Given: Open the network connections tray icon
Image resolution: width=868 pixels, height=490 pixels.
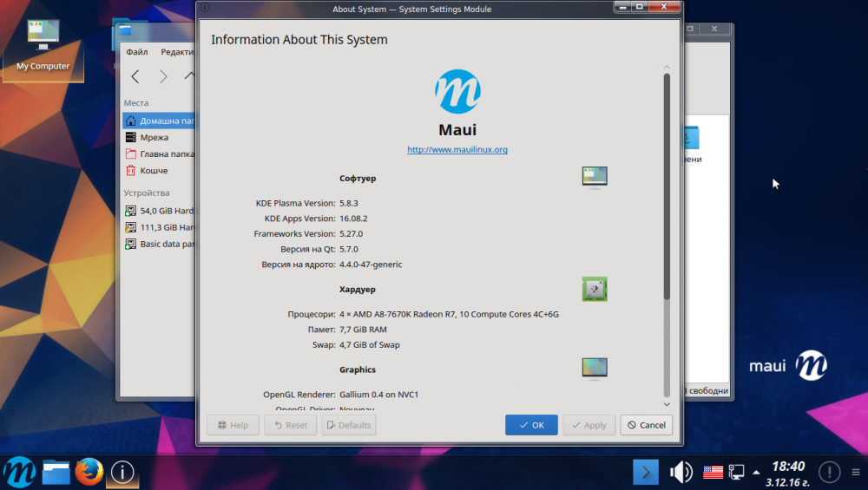Looking at the screenshot, I should 736,473.
